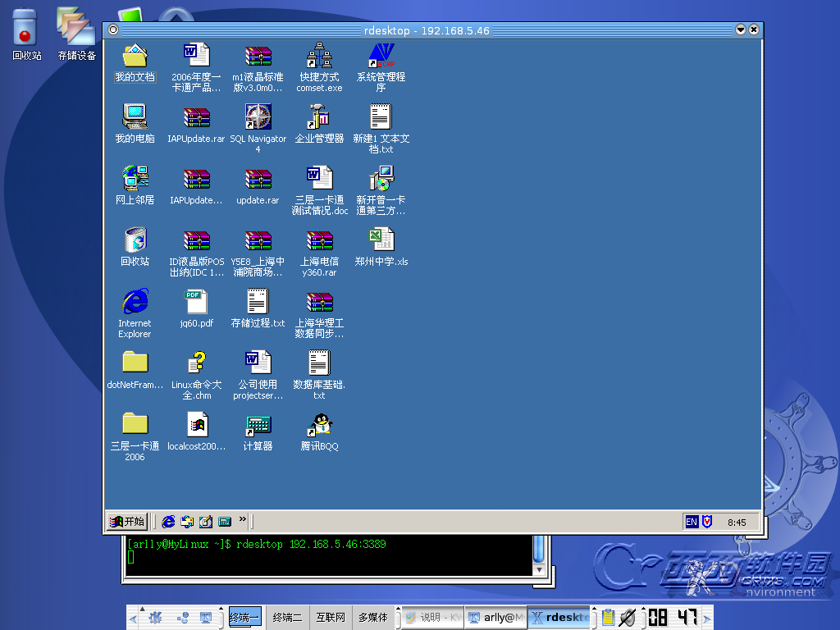Click the 开始 Start button
Image resolution: width=840 pixels, height=630 pixels.
coord(127,521)
